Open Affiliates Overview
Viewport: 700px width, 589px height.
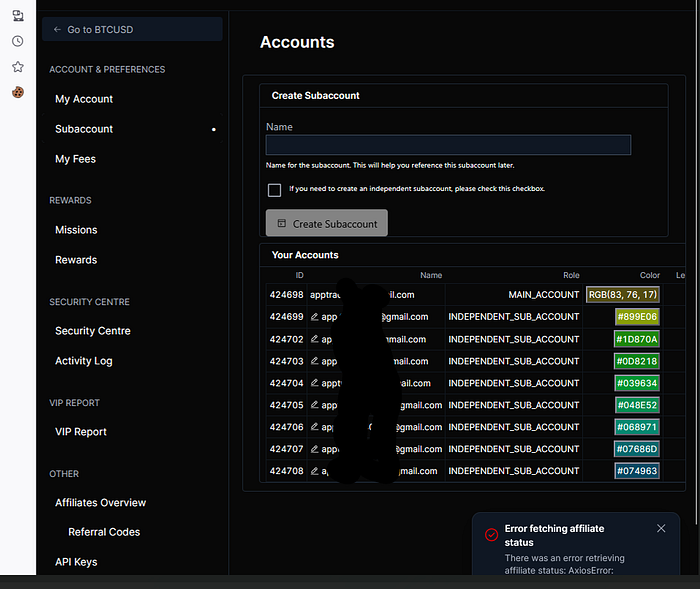[100, 503]
